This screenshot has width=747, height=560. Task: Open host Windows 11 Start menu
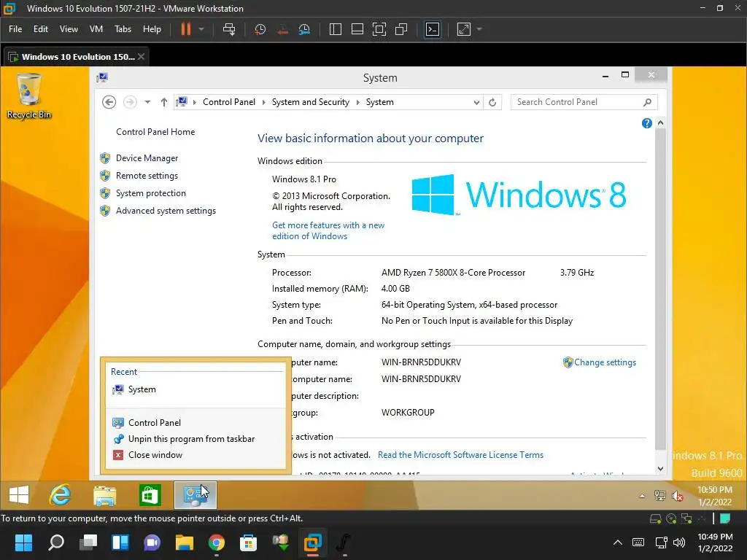tap(23, 542)
